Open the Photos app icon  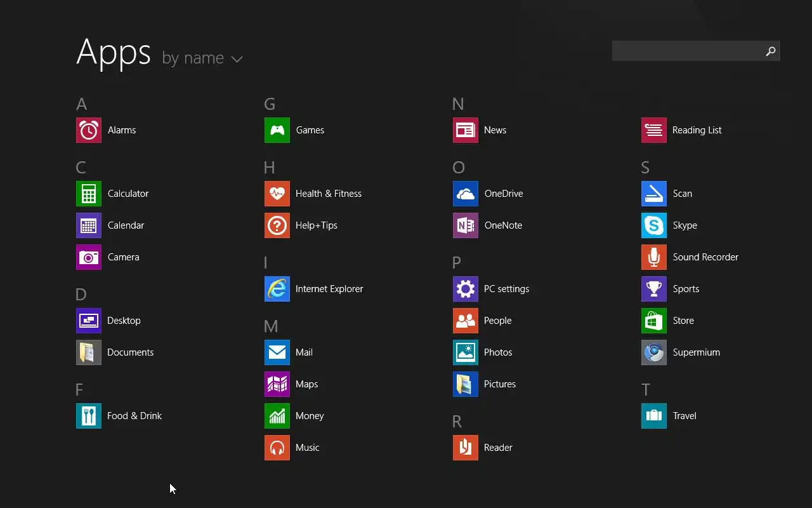466,352
